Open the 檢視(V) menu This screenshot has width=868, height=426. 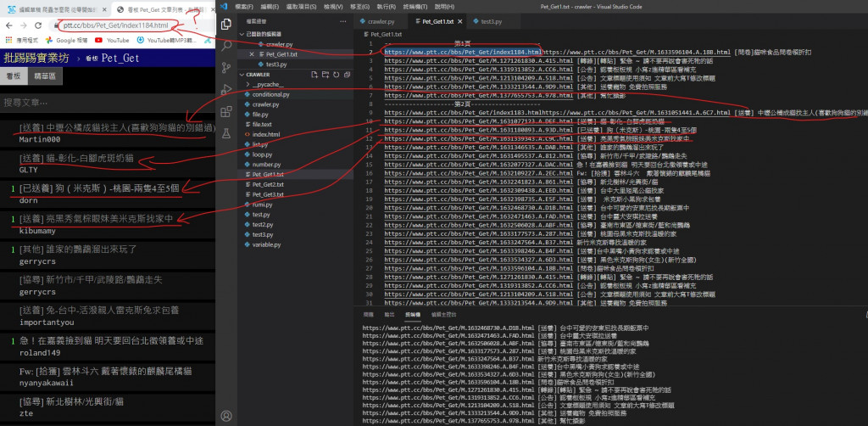pyautogui.click(x=332, y=7)
